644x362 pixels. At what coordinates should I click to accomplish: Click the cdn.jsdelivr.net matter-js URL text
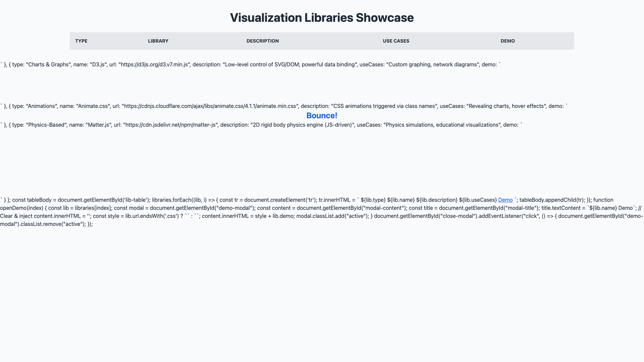coord(170,125)
